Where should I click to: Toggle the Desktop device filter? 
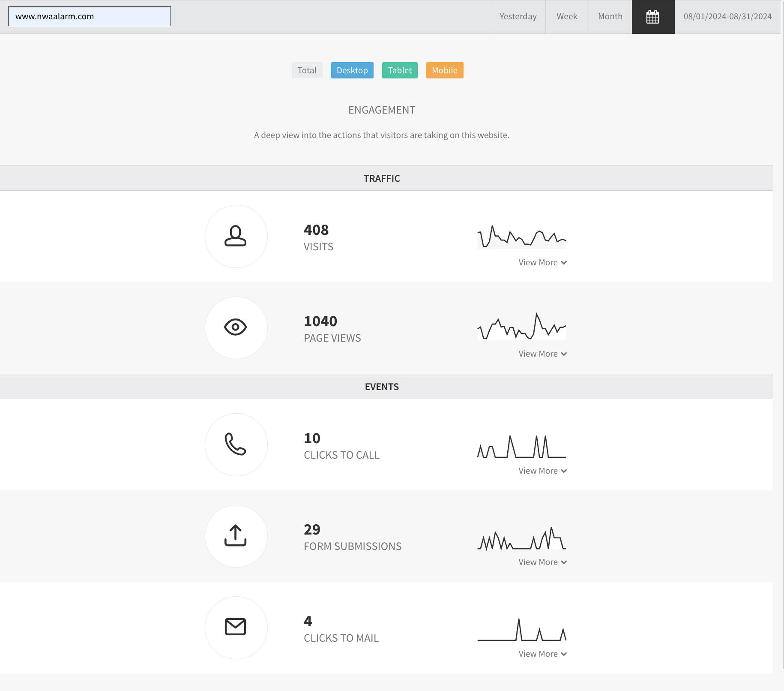coord(352,70)
